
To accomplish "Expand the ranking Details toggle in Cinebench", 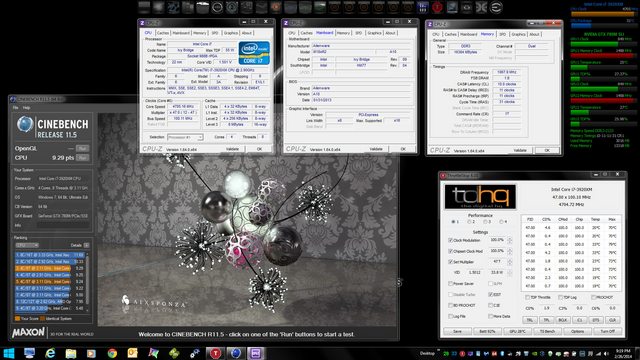I will pyautogui.click(x=87, y=245).
